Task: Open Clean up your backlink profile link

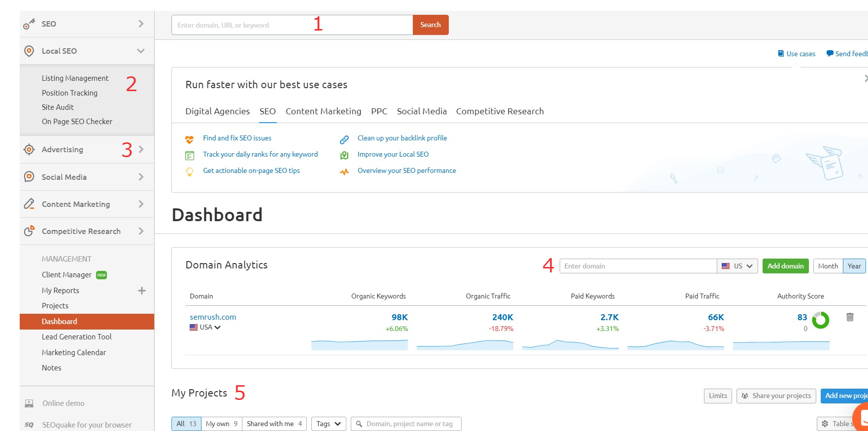Action: [x=402, y=138]
